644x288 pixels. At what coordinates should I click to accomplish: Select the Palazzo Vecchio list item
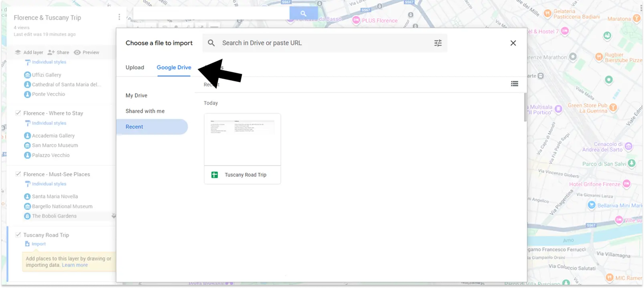pos(51,155)
